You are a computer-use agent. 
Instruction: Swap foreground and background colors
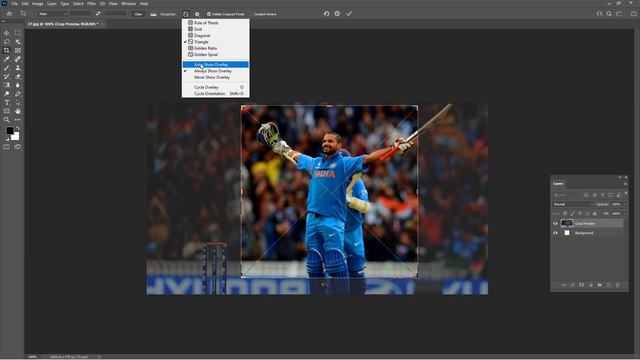pos(18,129)
